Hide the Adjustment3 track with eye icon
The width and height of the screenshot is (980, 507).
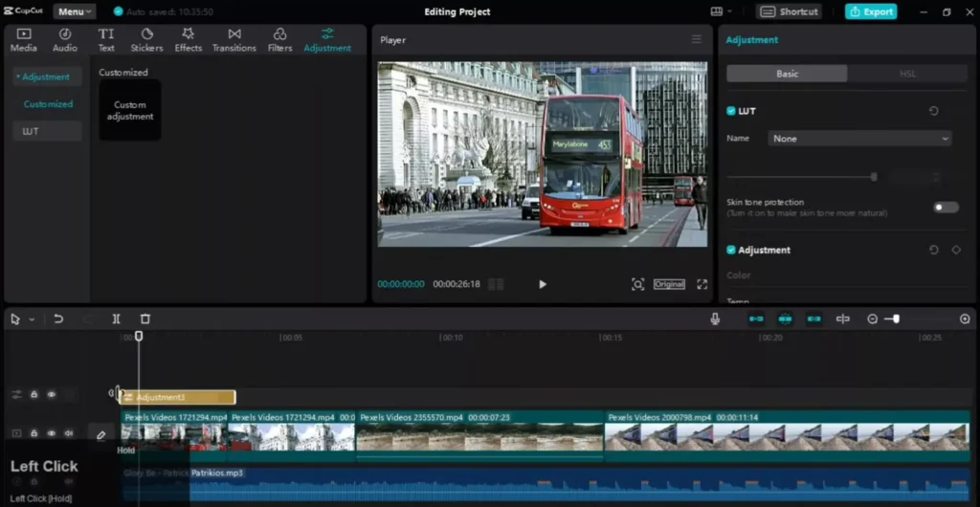pos(52,395)
